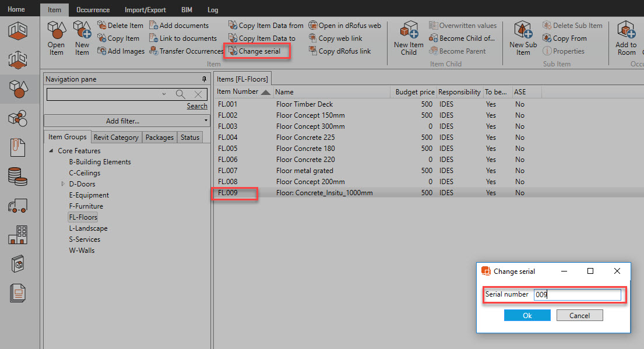Viewport: 644px width, 349px height.
Task: Click the Add Images tool
Action: click(121, 51)
